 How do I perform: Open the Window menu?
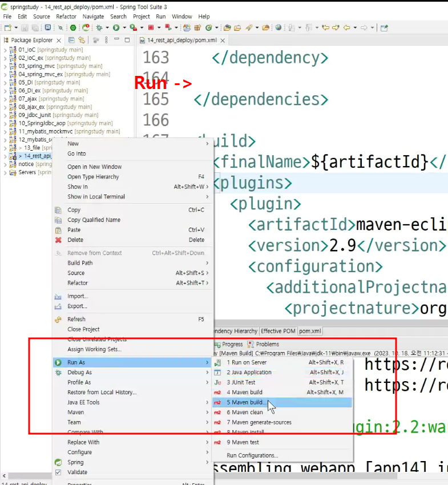coord(182,17)
